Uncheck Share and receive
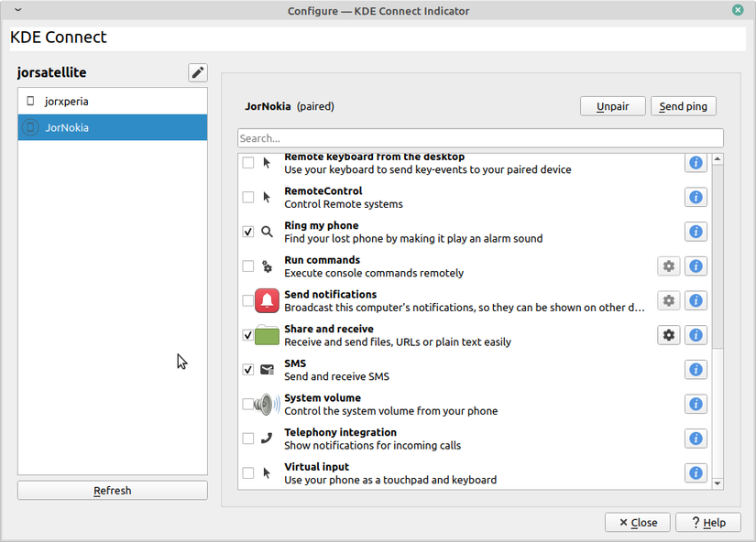The height and width of the screenshot is (542, 756). tap(247, 335)
